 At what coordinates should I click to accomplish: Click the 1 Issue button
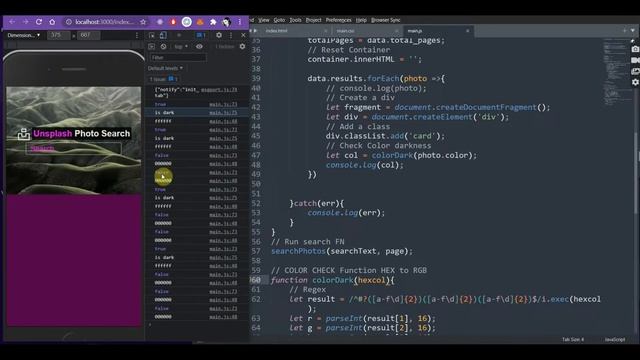click(163, 79)
